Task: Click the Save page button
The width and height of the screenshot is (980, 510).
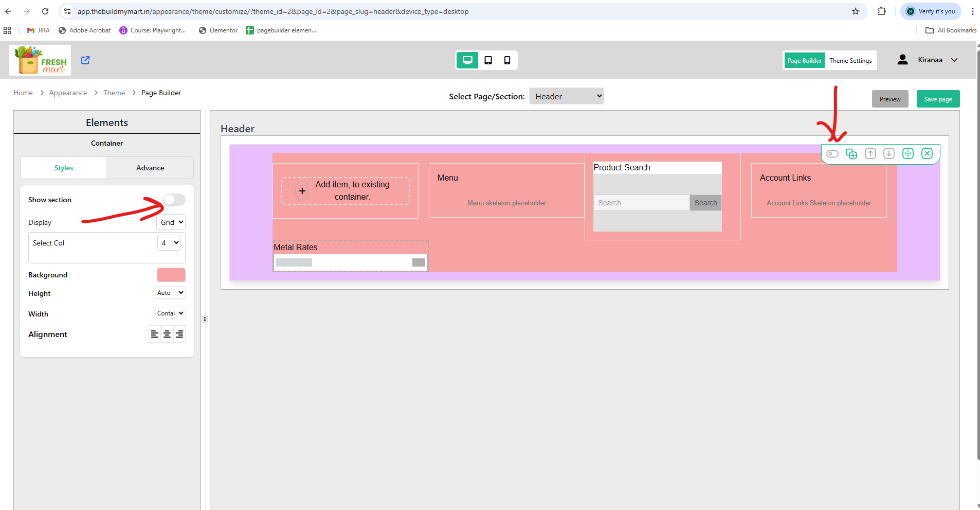Action: click(x=938, y=99)
